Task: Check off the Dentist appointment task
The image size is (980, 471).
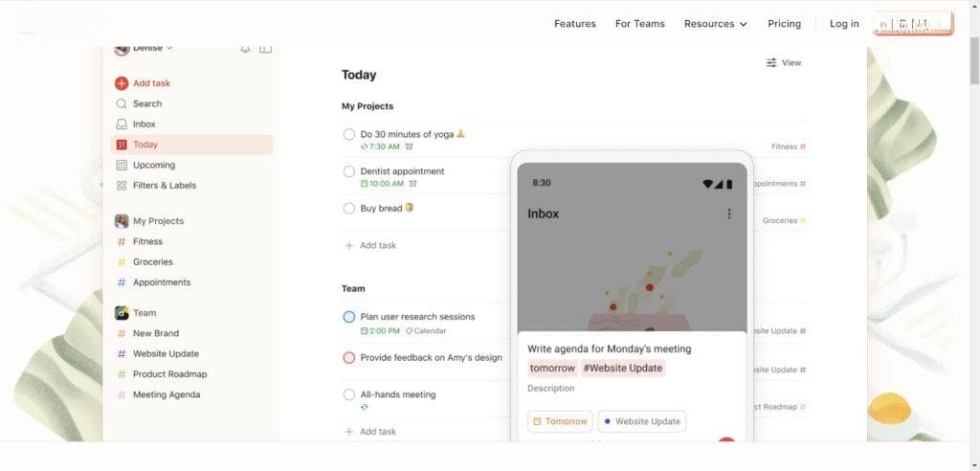Action: (x=348, y=171)
